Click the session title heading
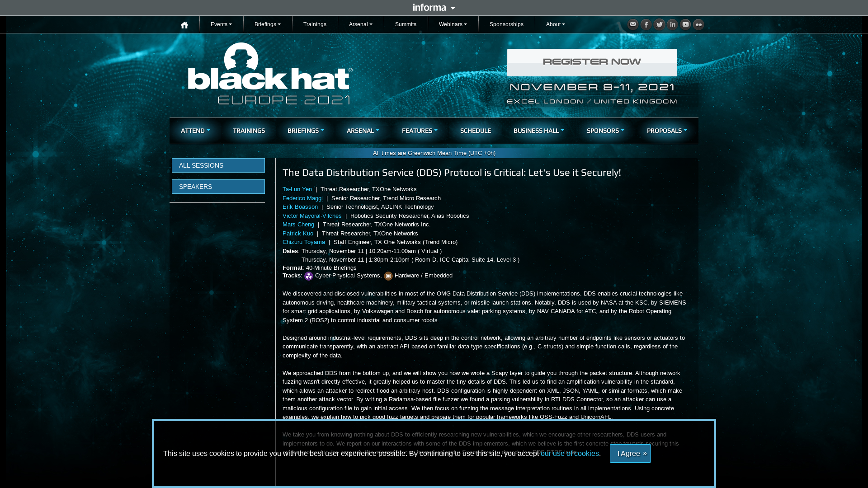868x488 pixels. [x=452, y=173]
